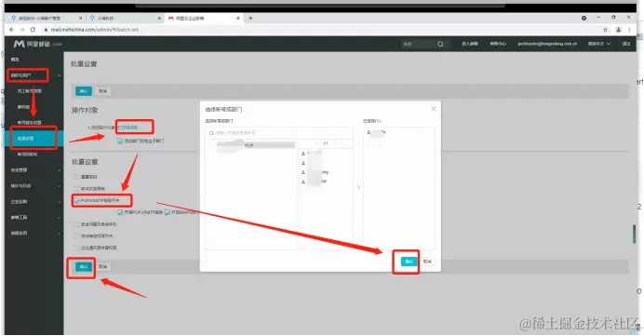
Task: Click 取消 in the dialog footer
Action: (427, 262)
